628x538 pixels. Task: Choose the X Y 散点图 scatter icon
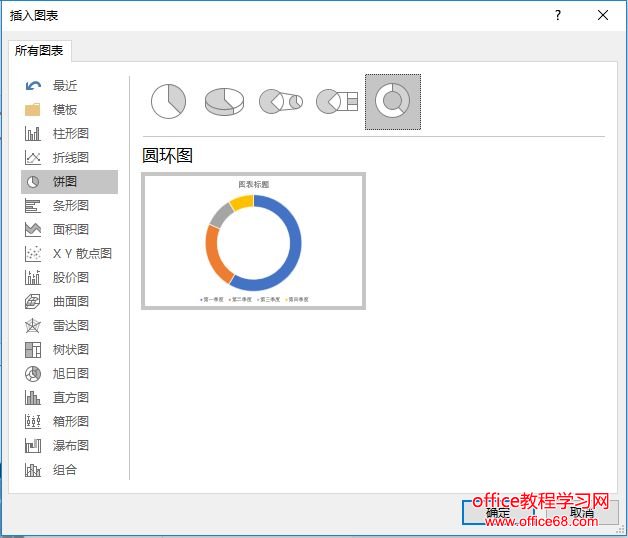pos(32,254)
